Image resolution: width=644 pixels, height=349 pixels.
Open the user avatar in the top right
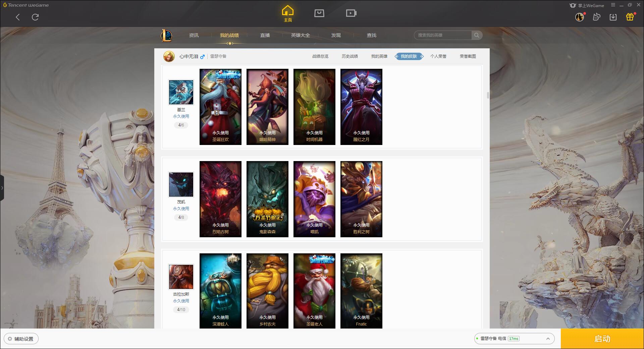580,17
